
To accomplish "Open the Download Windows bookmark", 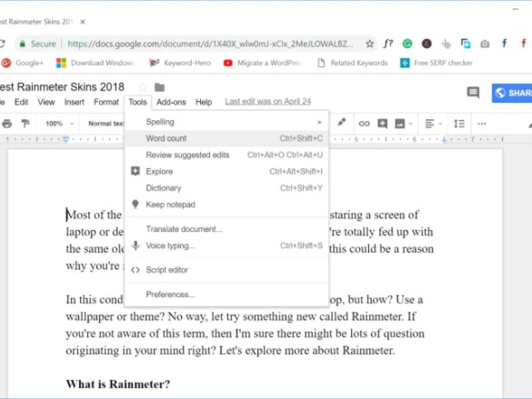I will point(95,63).
